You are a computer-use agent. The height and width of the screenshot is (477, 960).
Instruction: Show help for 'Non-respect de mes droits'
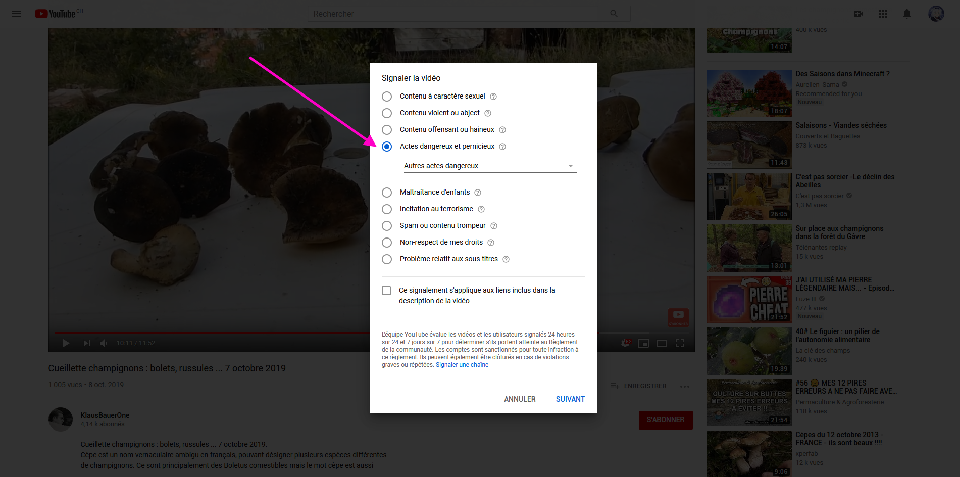490,242
